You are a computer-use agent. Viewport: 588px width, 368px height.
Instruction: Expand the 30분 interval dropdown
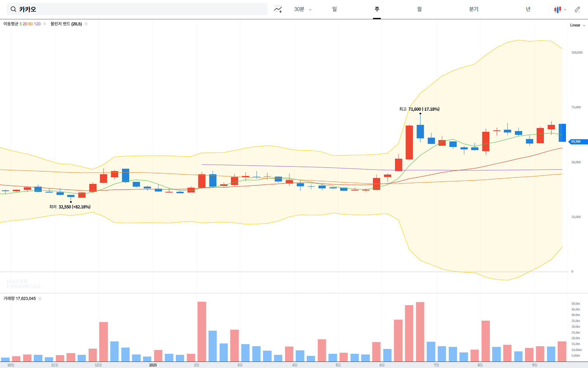pyautogui.click(x=303, y=10)
